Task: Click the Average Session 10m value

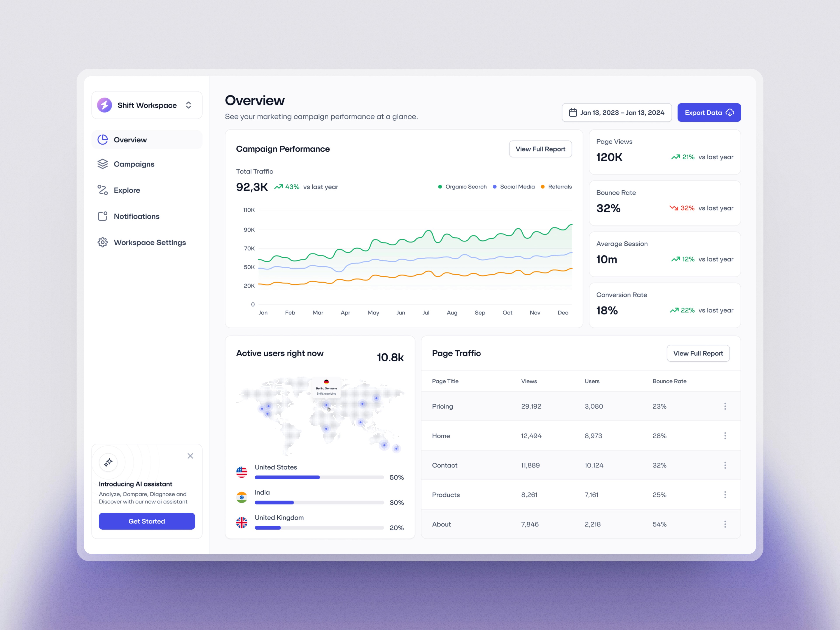Action: (x=606, y=259)
